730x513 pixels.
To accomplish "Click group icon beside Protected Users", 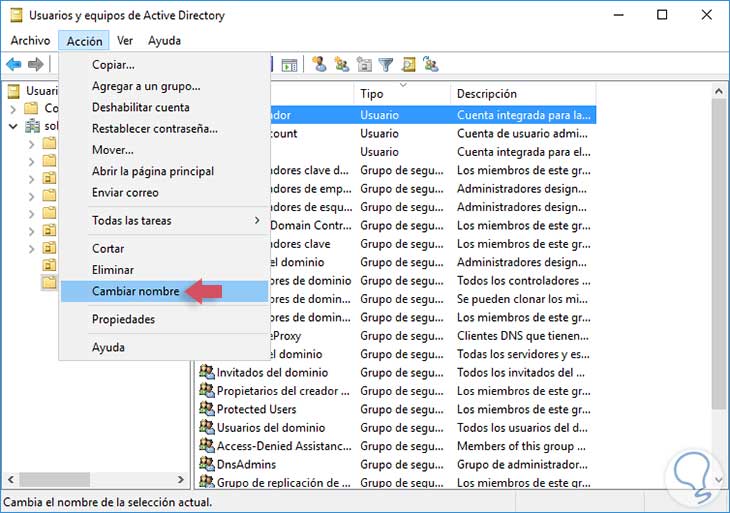I will click(x=206, y=409).
